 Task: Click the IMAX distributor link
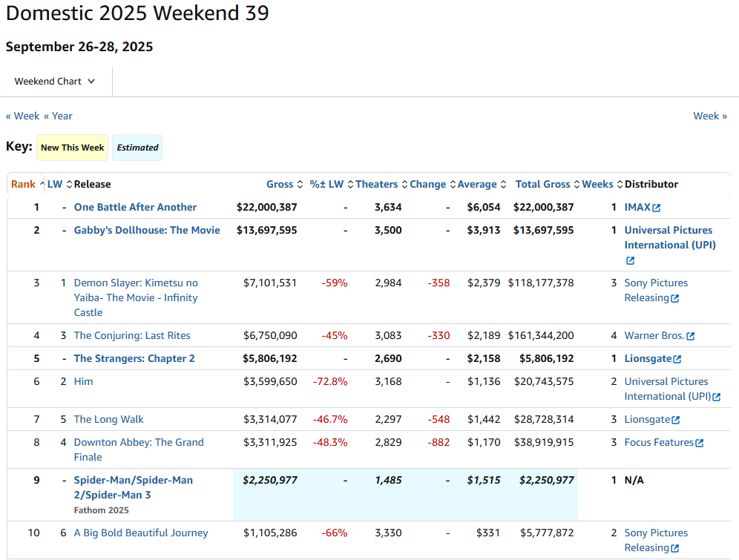637,207
